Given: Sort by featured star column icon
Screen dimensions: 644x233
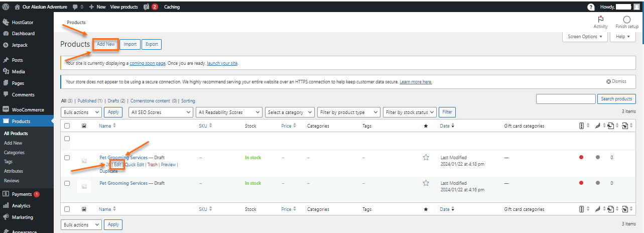Looking at the screenshot, I should click(426, 126).
